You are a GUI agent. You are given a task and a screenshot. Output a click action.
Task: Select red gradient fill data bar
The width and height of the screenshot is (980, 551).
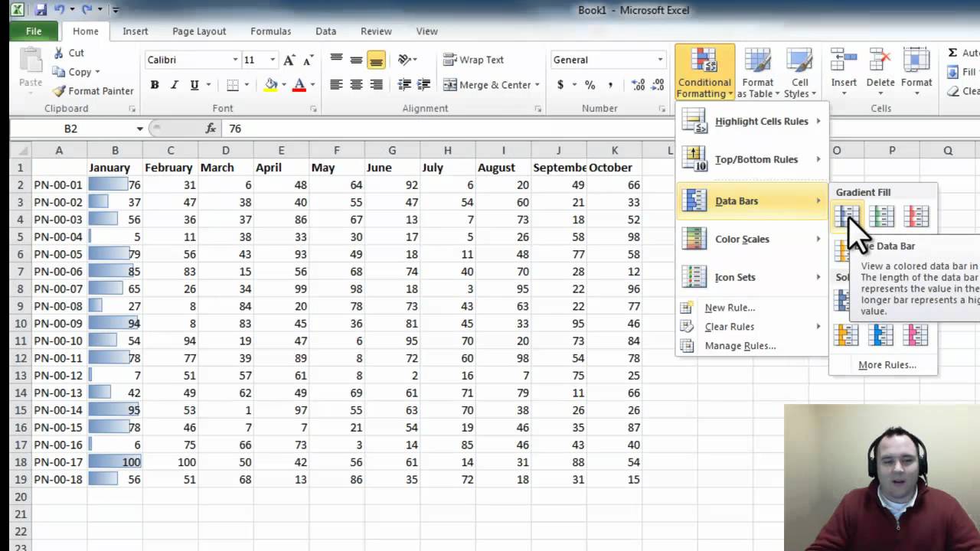[916, 217]
